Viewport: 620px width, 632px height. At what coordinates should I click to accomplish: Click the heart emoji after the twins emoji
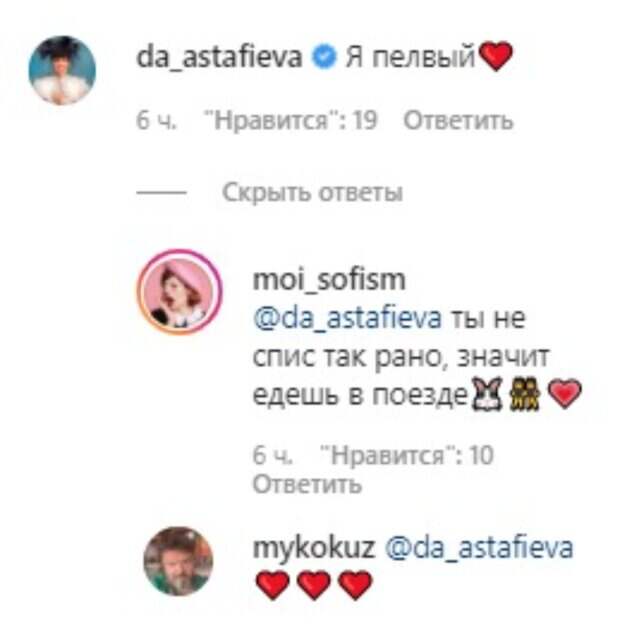566,394
